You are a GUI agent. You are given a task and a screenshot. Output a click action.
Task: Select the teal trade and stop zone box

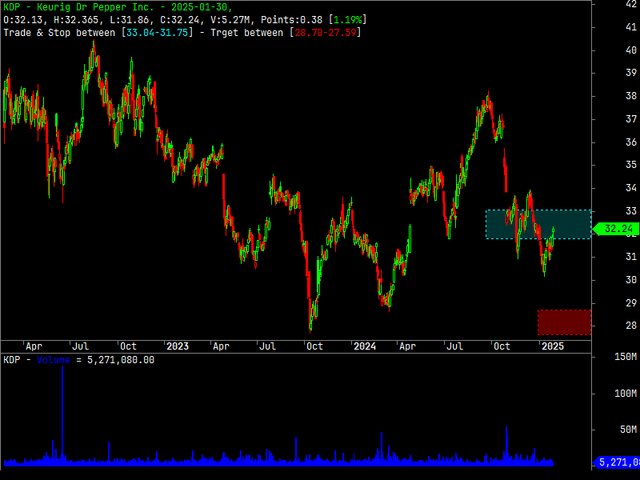pyautogui.click(x=538, y=224)
